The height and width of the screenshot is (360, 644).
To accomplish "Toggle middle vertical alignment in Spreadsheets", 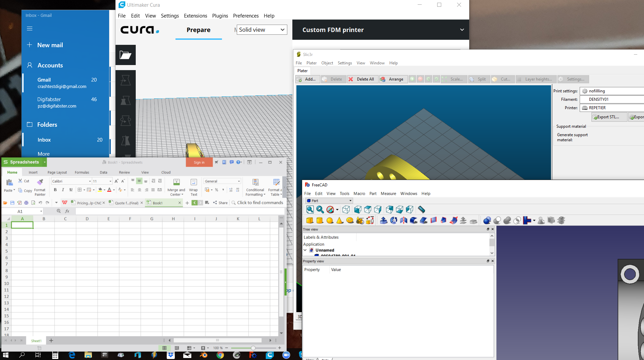I will pyautogui.click(x=139, y=181).
